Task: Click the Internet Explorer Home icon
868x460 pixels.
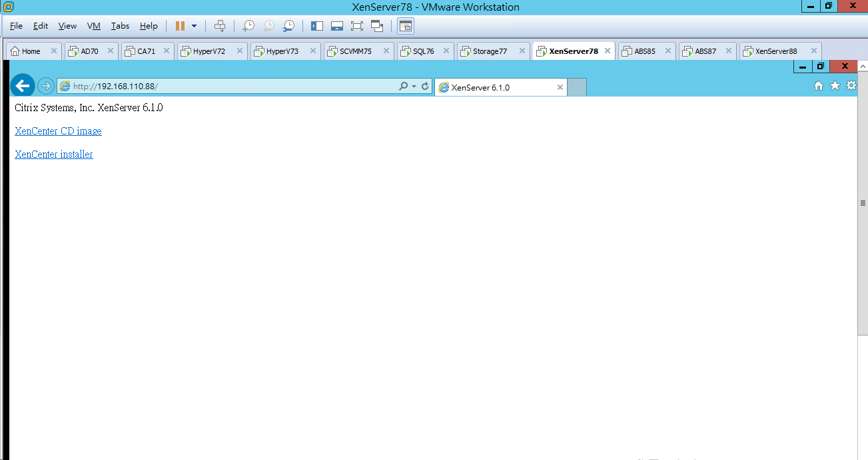Action: pos(819,86)
